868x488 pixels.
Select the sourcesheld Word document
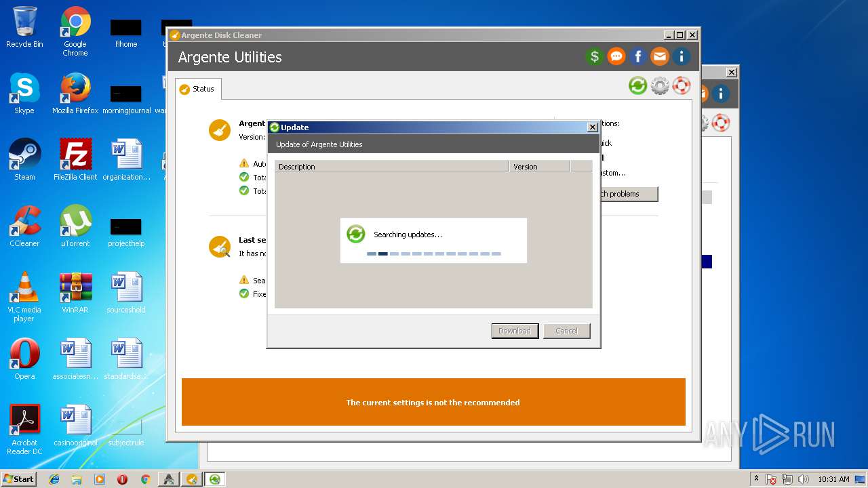click(x=126, y=292)
